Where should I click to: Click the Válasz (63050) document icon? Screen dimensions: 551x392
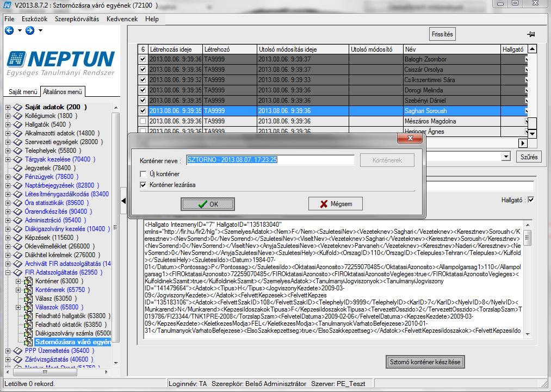click(28, 298)
